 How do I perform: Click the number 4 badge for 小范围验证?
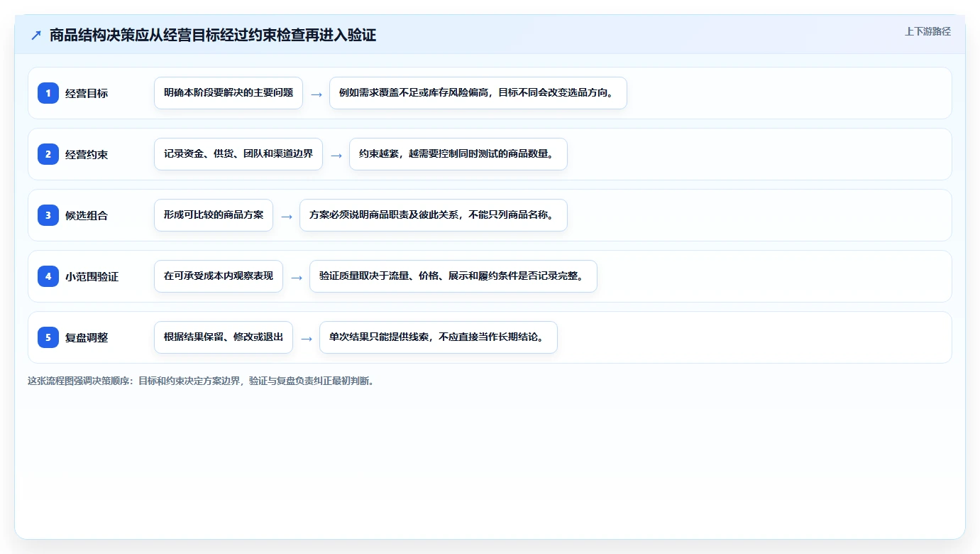[48, 276]
